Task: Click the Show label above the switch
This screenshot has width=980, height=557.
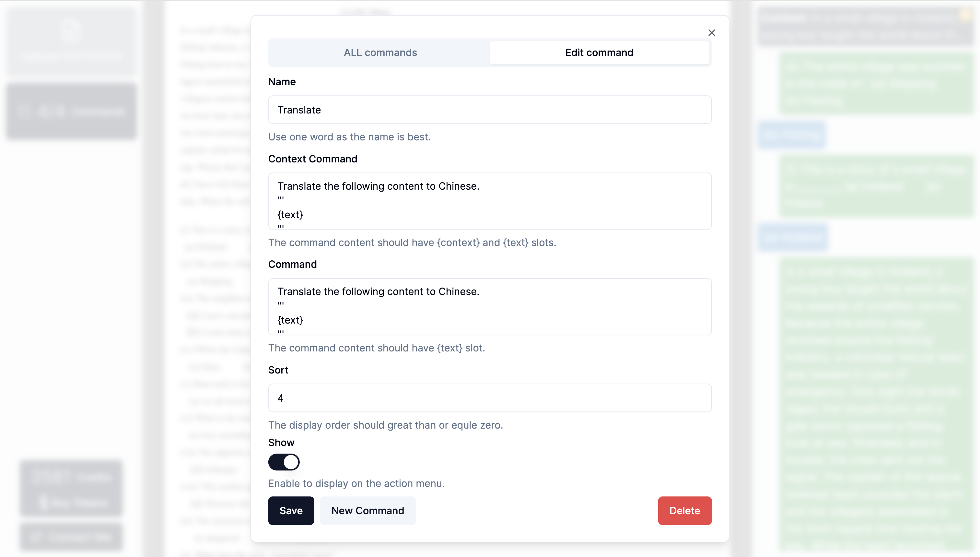Action: point(281,443)
